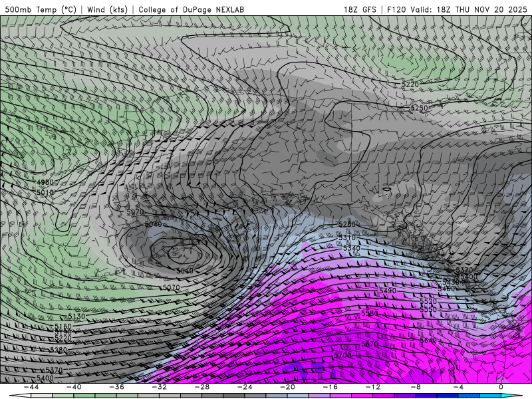Screen dimensions: 532x399
Task: Click the -44 color scale label
Action: coord(31,387)
